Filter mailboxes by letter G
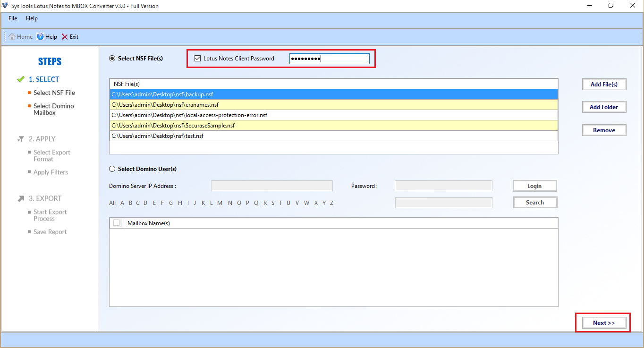The width and height of the screenshot is (644, 348). click(171, 203)
